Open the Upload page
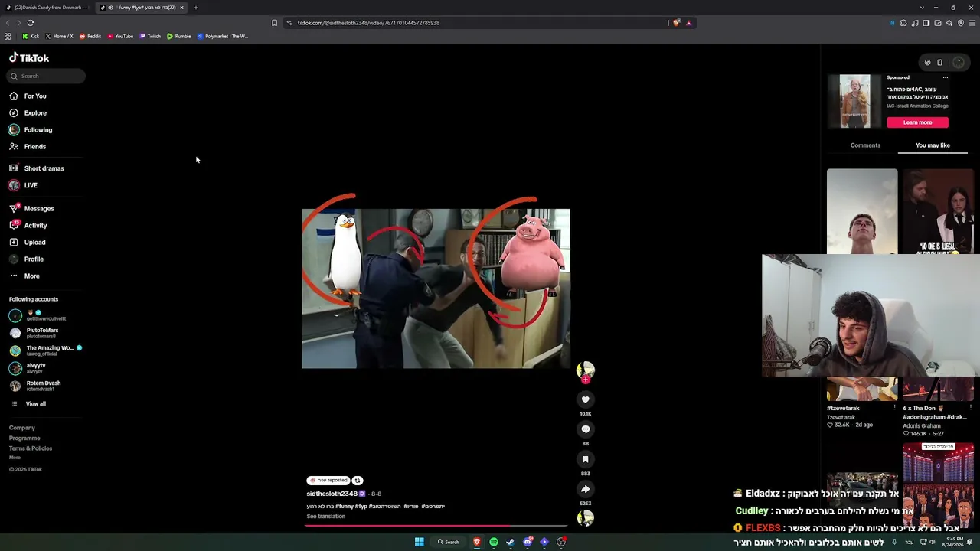The image size is (980, 551). (28, 243)
